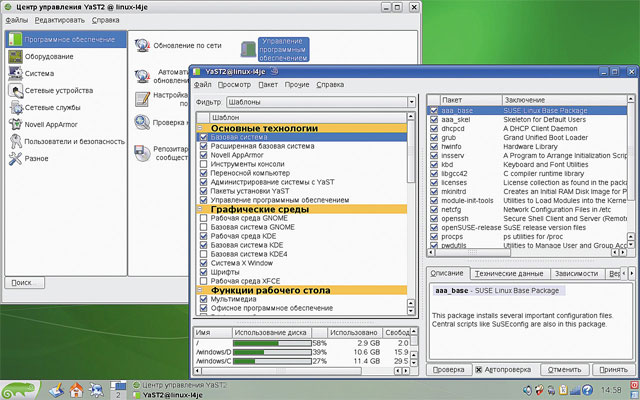This screenshot has width=640, height=400.
Task: Select the dhcpcd package row
Action: click(527, 129)
